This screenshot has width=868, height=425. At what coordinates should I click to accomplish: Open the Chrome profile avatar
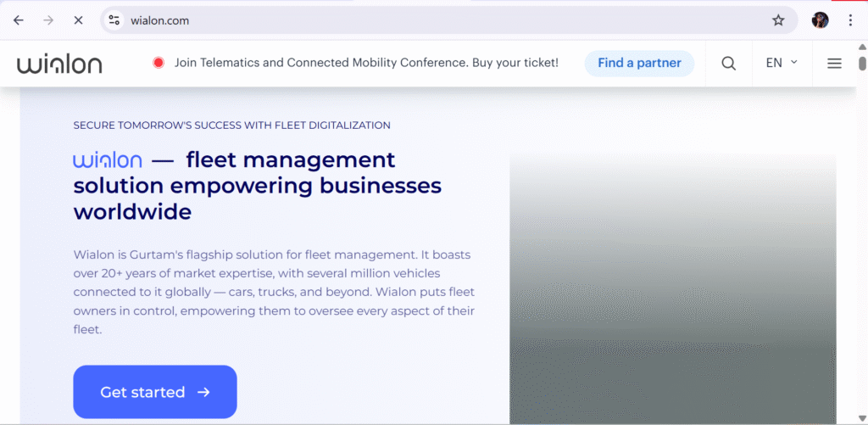pos(820,20)
